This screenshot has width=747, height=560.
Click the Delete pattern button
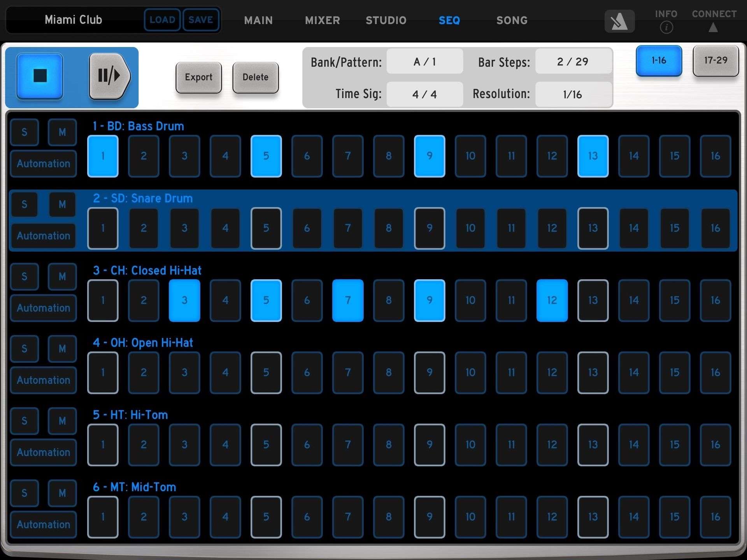coord(255,77)
